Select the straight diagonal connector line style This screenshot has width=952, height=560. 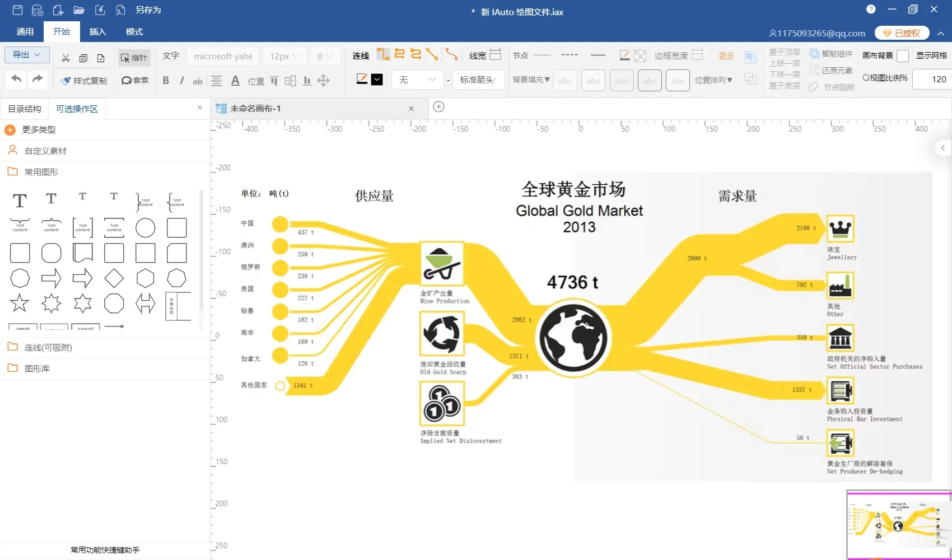(432, 54)
